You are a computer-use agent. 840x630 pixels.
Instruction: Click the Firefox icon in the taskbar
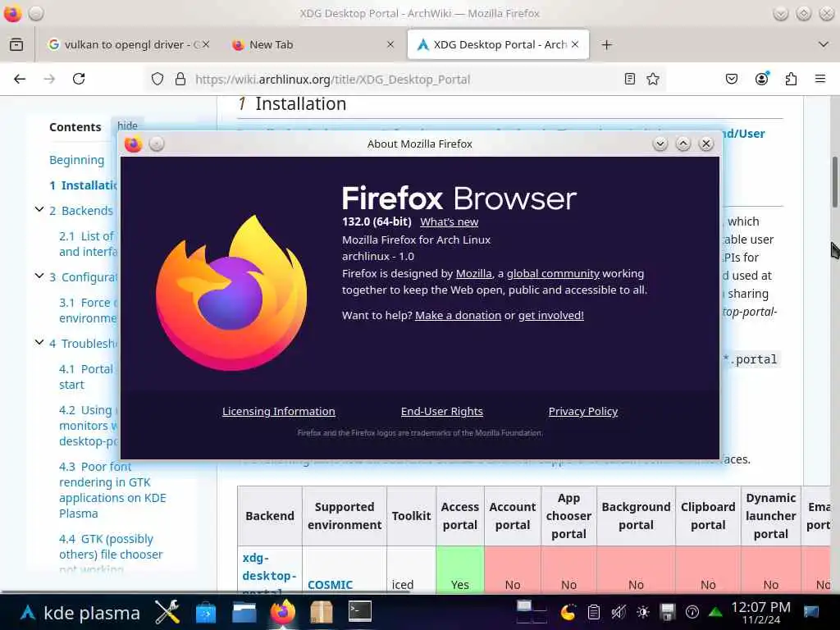coord(283,612)
